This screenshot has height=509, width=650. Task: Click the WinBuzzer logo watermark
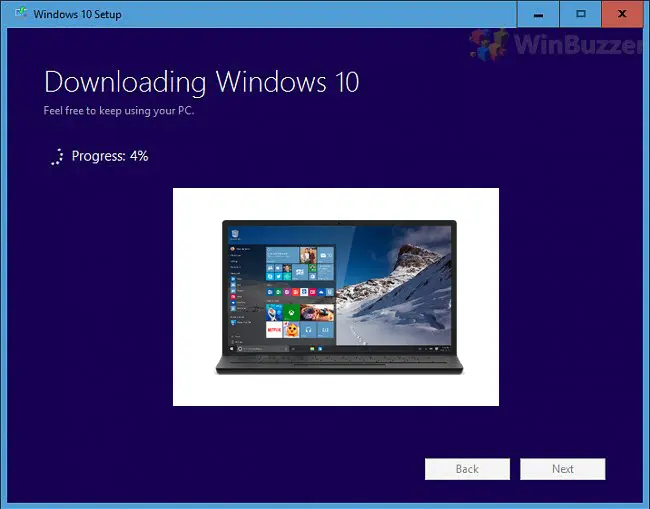[555, 42]
